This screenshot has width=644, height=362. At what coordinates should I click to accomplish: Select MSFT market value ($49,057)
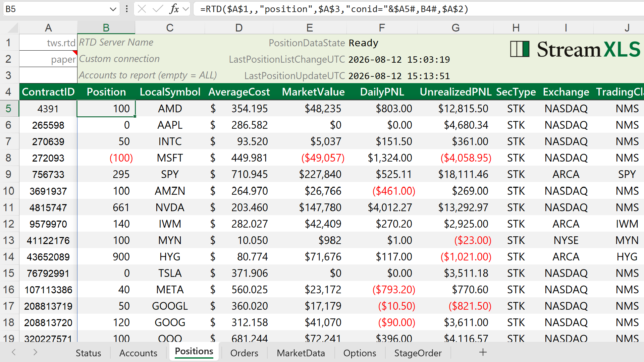[310, 158]
